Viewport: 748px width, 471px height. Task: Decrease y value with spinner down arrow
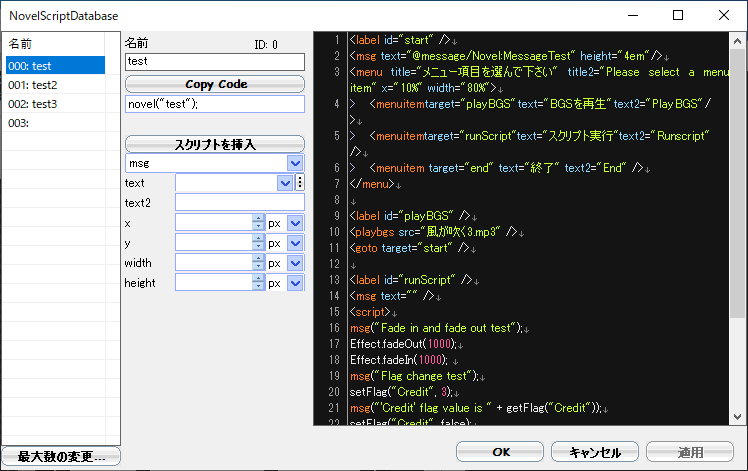(258, 247)
